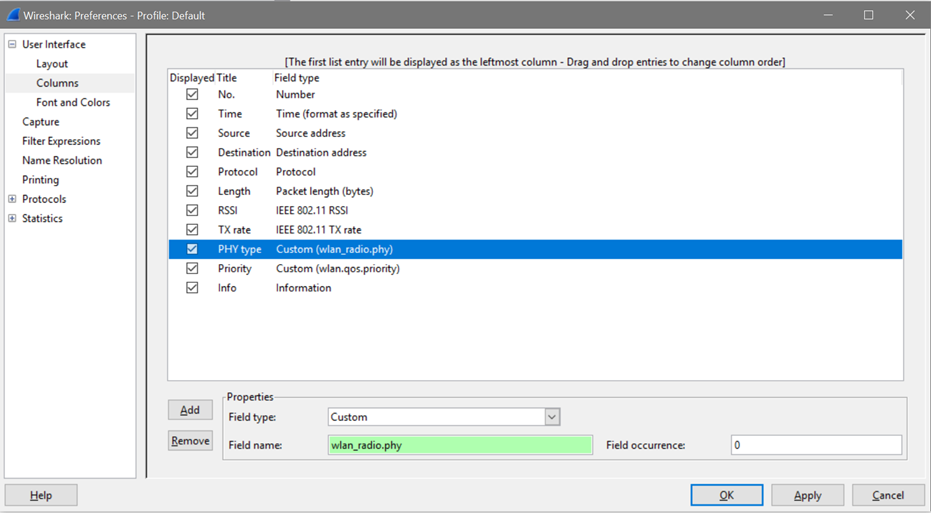Select the Statistics tree label
Viewport: 931px width, 513px height.
point(42,218)
